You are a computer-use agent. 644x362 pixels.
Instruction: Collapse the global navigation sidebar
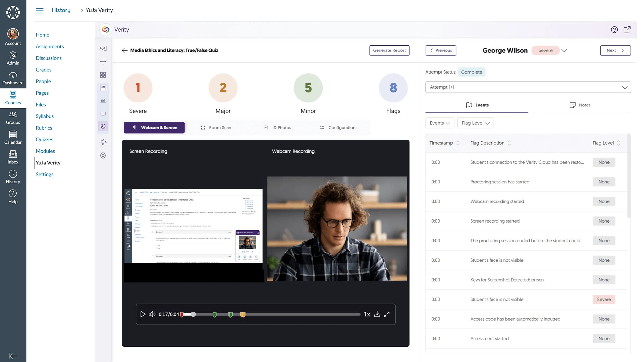[x=13, y=356]
